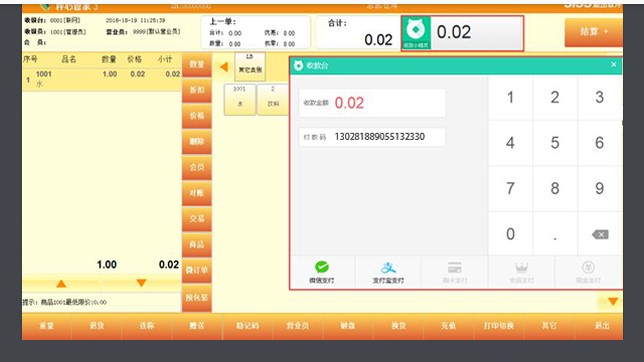Select the greyed-out crown member payment icon
The width and height of the screenshot is (644, 362).
521,268
